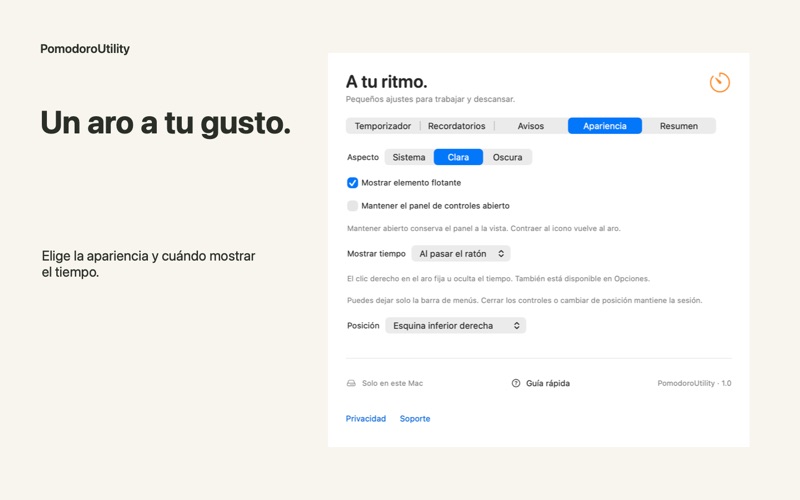Choose Clara appearance option
Viewport: 800px width, 500px height.
click(458, 157)
